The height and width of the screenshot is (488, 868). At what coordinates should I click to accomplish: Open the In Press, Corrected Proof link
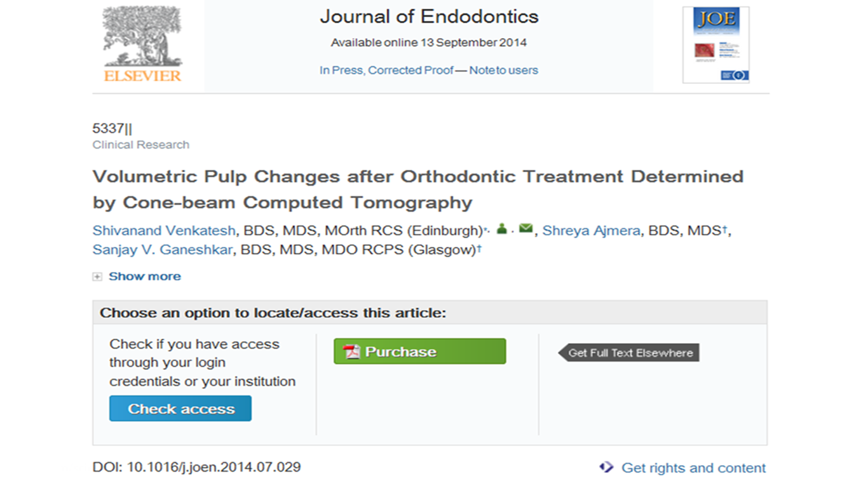click(x=386, y=71)
